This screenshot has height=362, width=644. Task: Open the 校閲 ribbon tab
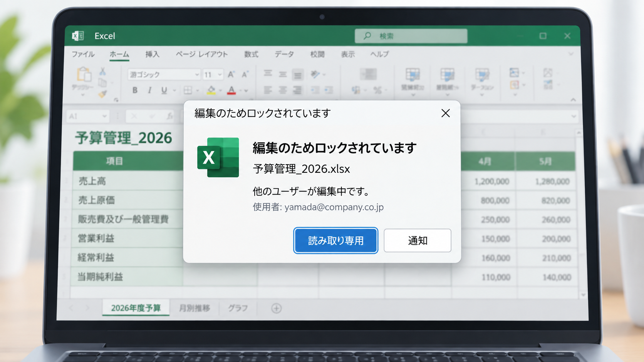(x=317, y=54)
